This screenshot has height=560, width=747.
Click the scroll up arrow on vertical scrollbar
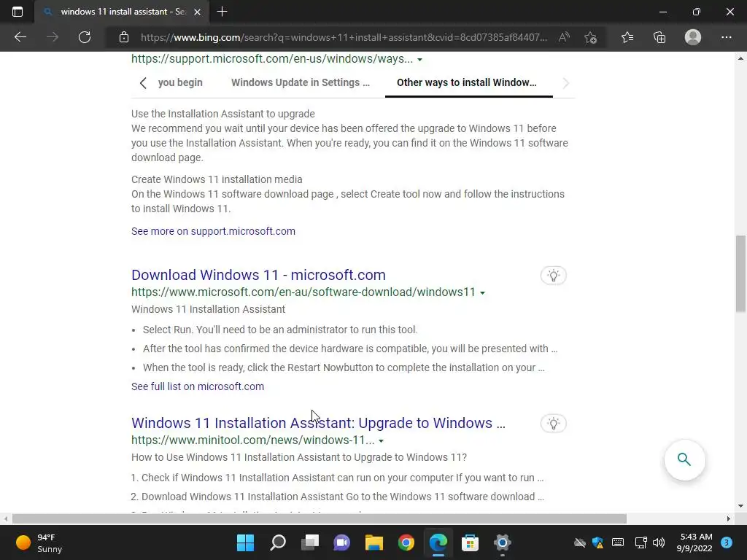740,58
